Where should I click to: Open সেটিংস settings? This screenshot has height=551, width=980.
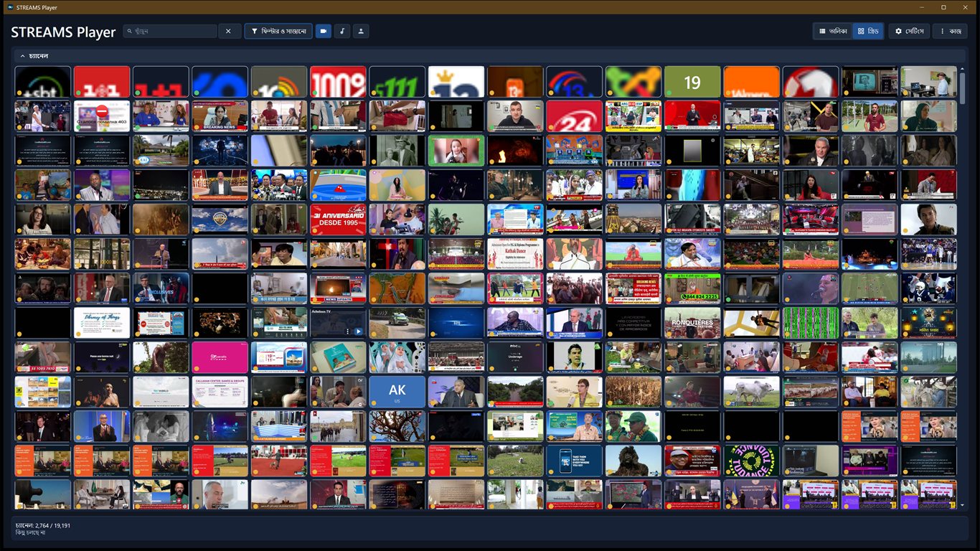[x=909, y=31]
